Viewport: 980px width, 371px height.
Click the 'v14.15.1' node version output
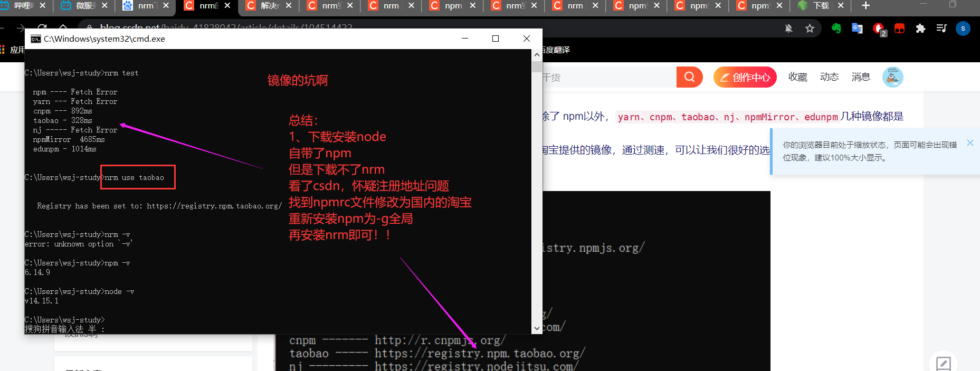(42, 301)
